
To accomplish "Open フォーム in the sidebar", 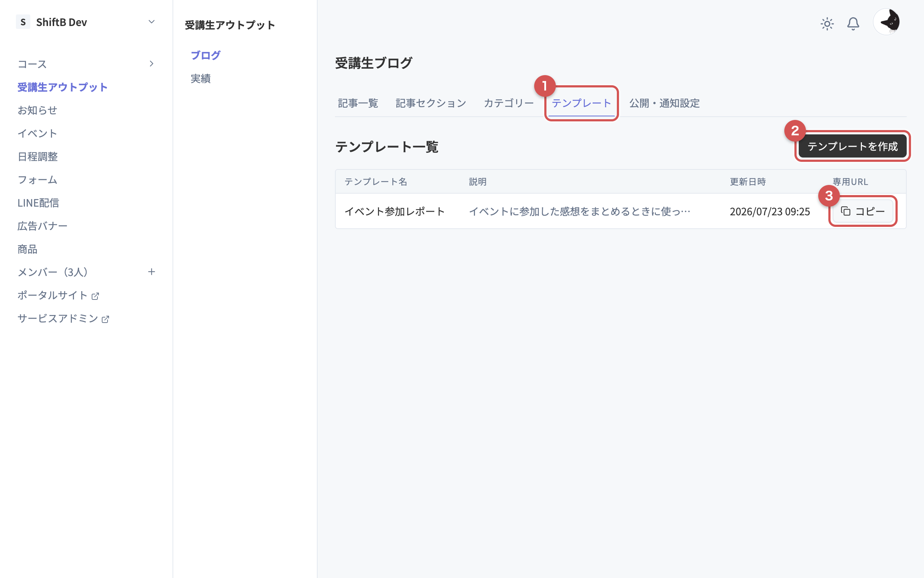I will click(38, 180).
